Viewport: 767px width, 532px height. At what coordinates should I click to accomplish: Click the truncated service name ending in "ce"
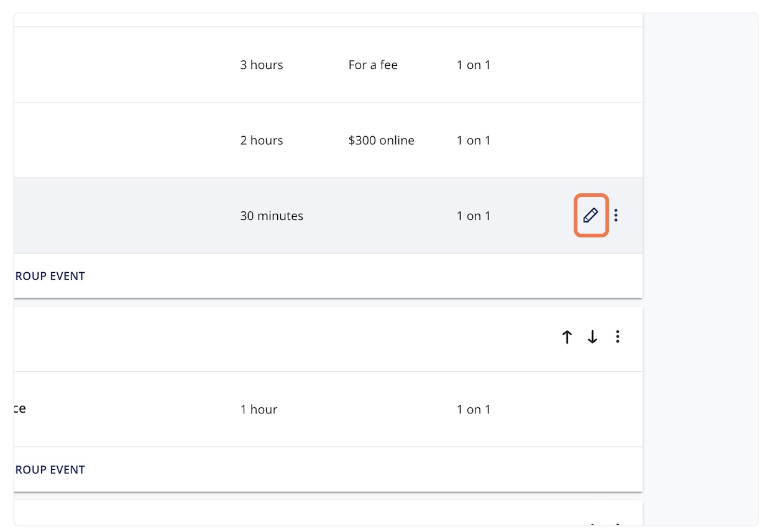pos(20,409)
